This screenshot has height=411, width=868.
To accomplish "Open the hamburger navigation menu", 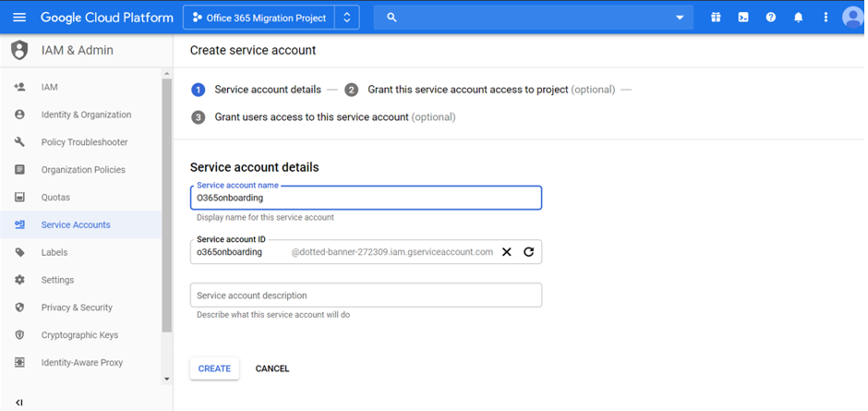I will 19,18.
